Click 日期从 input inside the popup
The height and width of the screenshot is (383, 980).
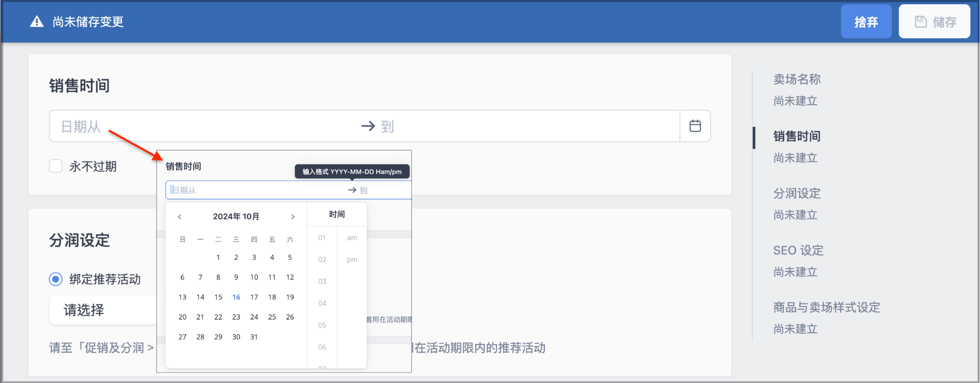click(256, 190)
